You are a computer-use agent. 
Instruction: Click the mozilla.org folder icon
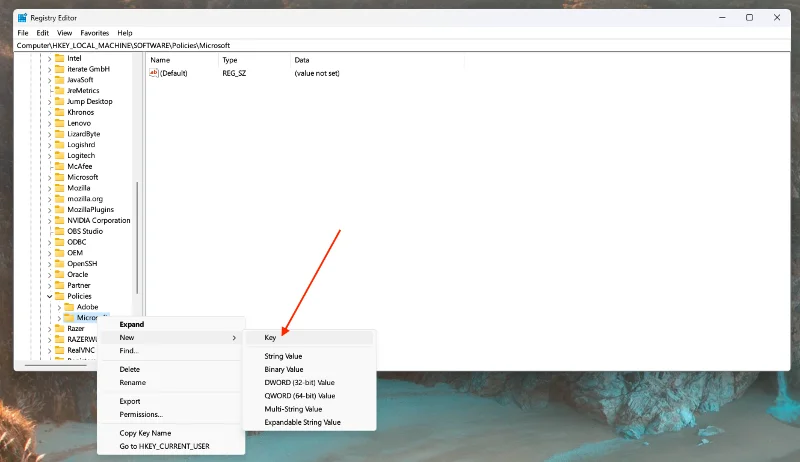pyautogui.click(x=60, y=198)
